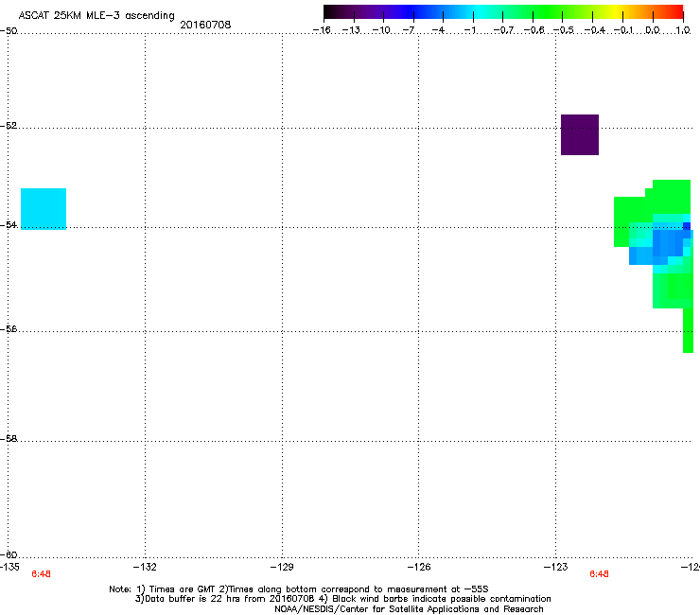Click the -123 longitude axis label
Screen dimensions: 700x615
[556, 567]
